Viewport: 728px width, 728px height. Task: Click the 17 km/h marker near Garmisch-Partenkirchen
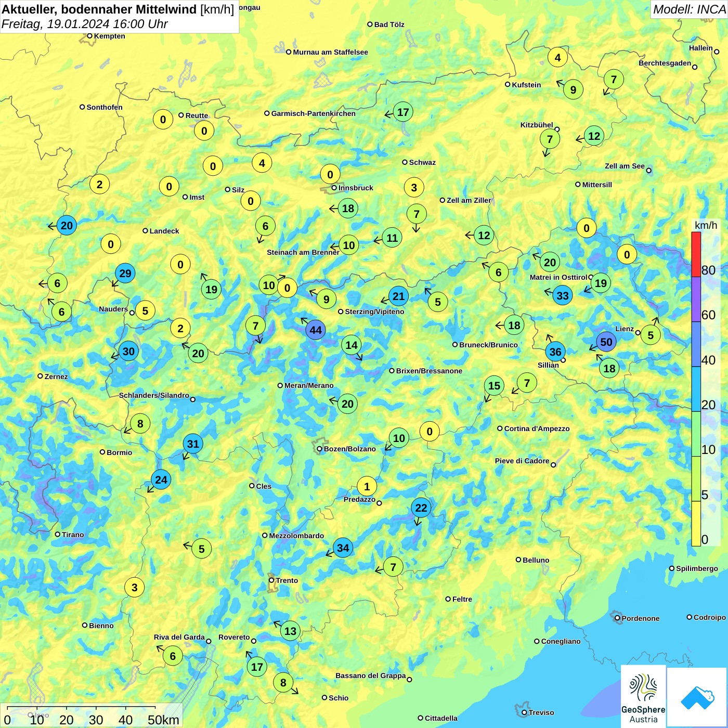(403, 112)
